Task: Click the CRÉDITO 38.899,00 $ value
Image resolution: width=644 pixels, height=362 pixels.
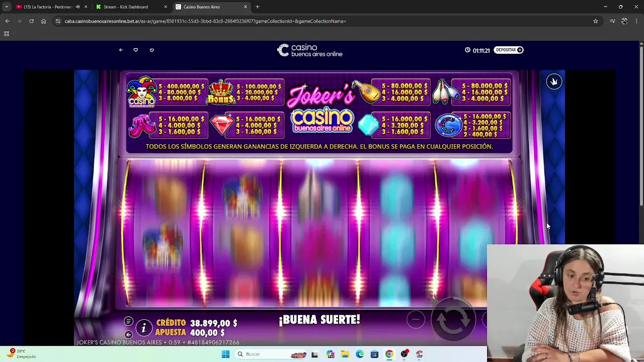Action: 213,323
